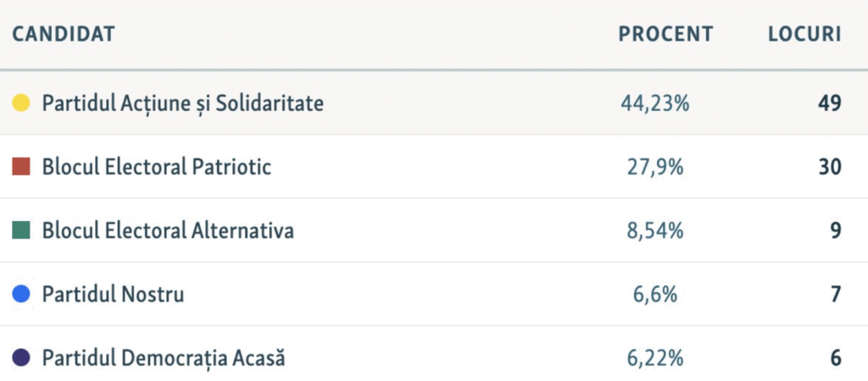
Task: Click the 6,6% percentage value
Action: tap(654, 295)
